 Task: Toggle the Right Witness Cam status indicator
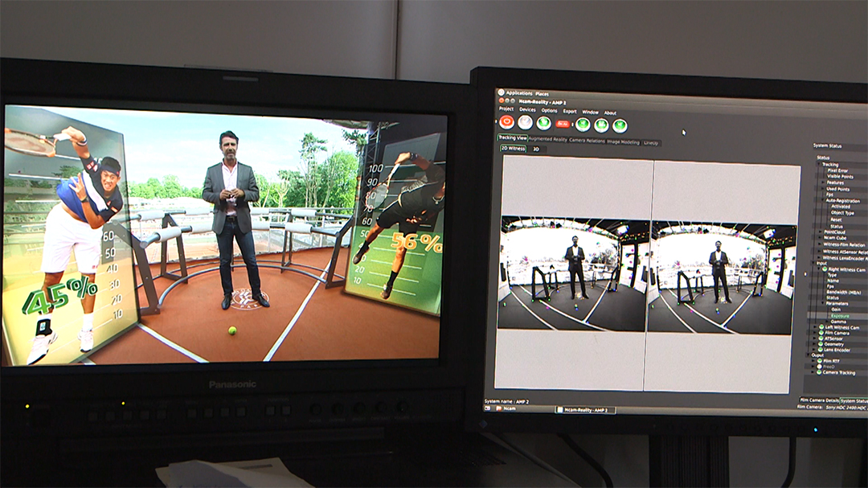(825, 269)
